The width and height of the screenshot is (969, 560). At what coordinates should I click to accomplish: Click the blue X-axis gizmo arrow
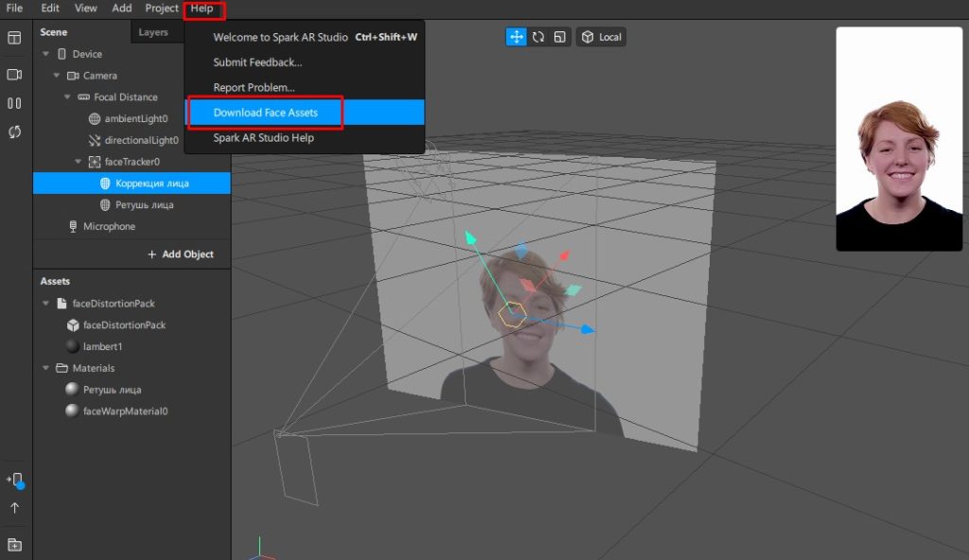pyautogui.click(x=587, y=329)
